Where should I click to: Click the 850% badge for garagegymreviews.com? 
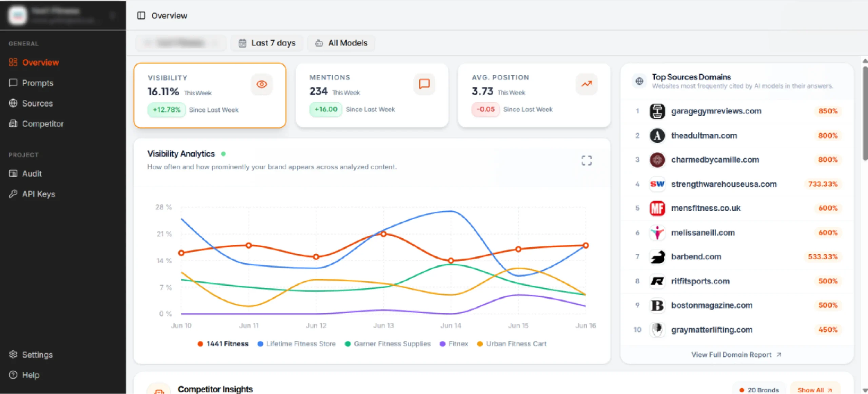[828, 111]
